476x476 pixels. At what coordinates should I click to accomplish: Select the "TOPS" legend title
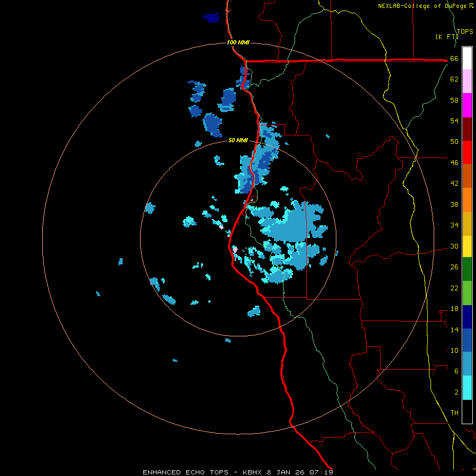click(x=465, y=32)
